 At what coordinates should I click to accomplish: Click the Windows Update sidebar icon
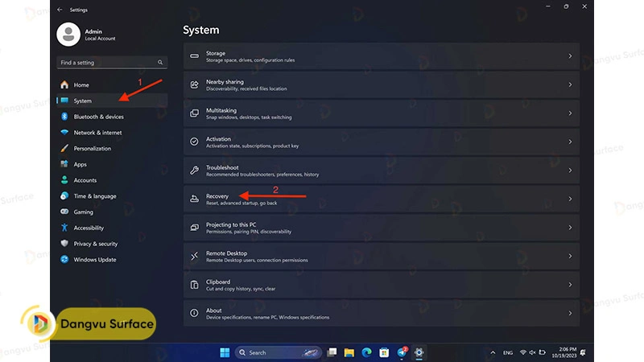click(x=64, y=260)
